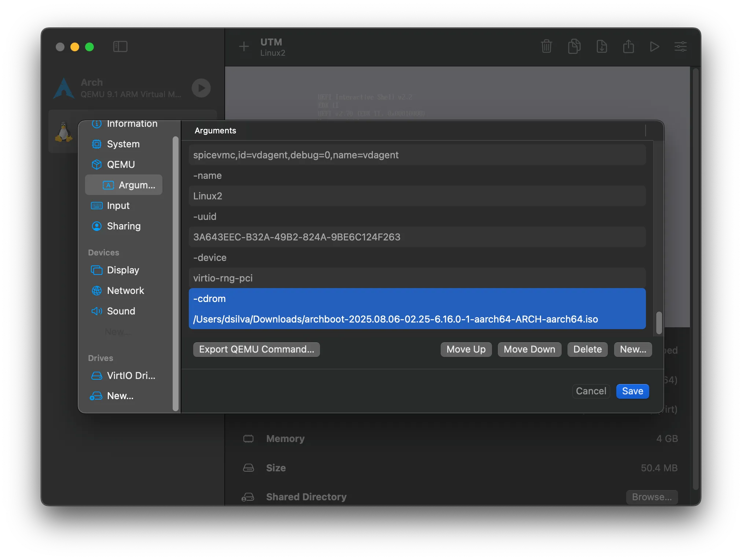
Task: Select the -device argument row
Action: (417, 258)
